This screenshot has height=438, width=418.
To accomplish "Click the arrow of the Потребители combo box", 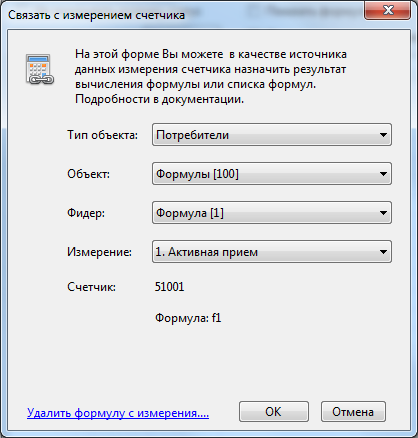I will point(383,135).
